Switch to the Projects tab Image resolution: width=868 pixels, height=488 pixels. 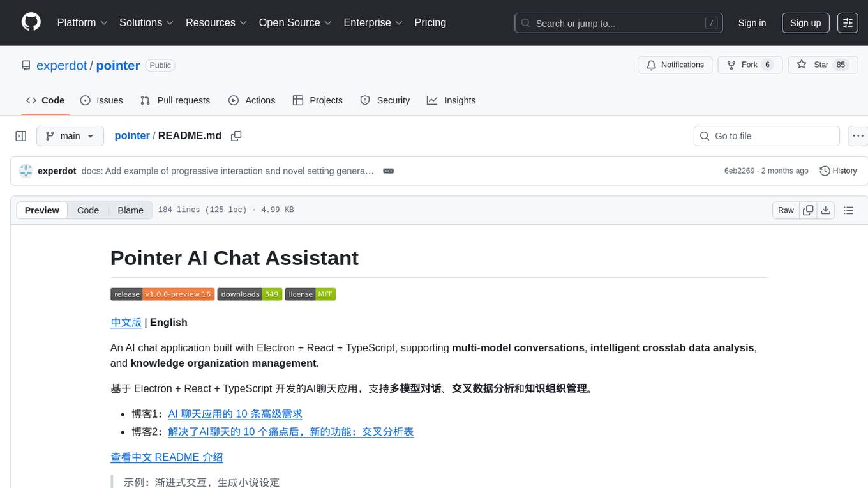coord(318,100)
